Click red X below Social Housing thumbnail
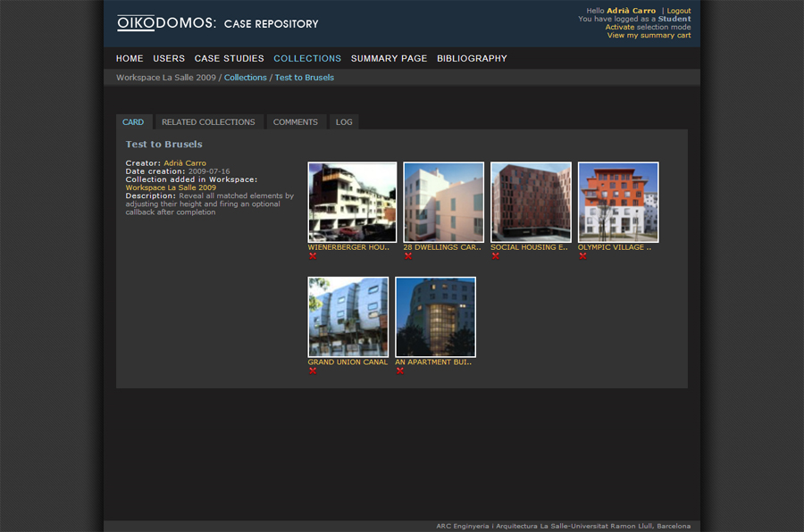Screen dimensions: 804x532 (496, 256)
